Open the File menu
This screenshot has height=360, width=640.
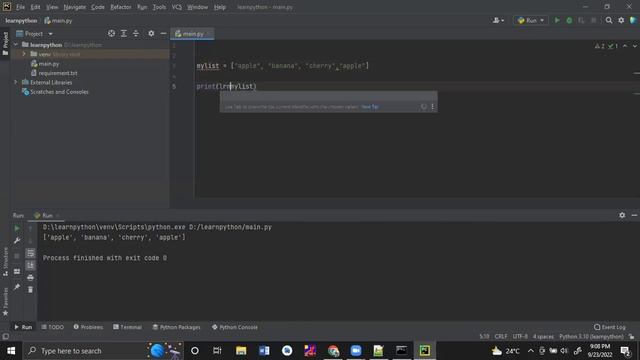[x=20, y=7]
